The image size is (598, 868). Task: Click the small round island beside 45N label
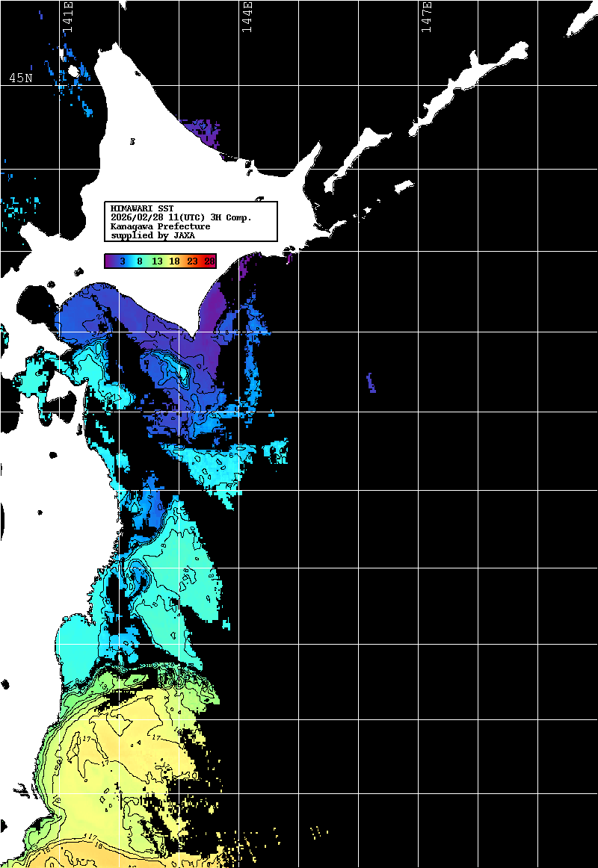pos(73,71)
